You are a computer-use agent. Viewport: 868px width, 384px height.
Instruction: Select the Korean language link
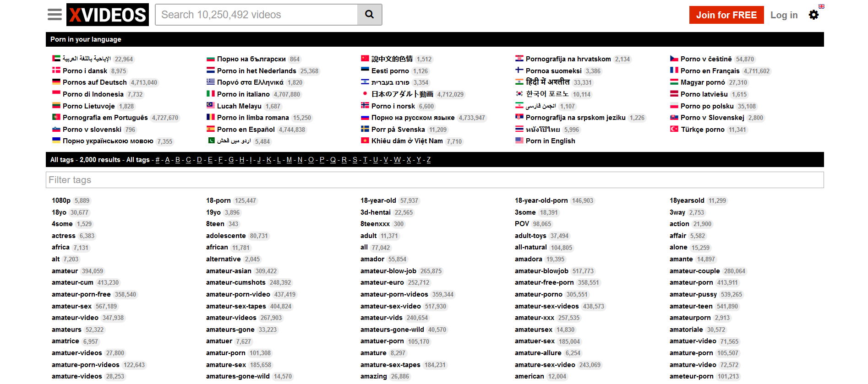pyautogui.click(x=547, y=94)
